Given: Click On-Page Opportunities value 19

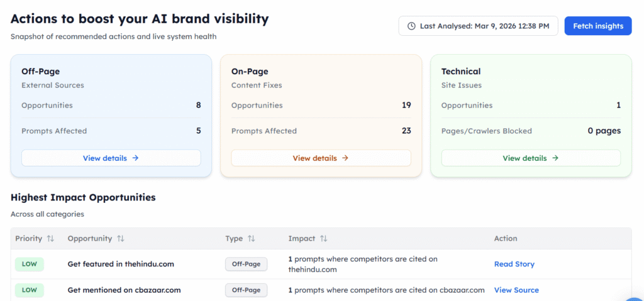Looking at the screenshot, I should coord(406,105).
